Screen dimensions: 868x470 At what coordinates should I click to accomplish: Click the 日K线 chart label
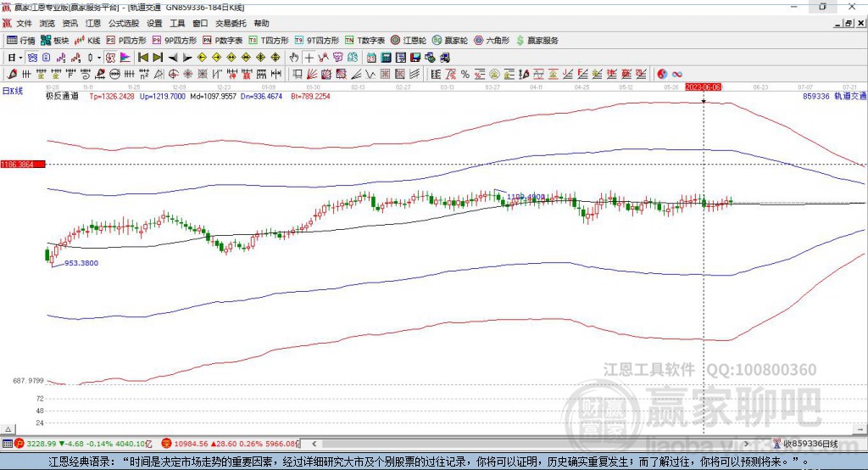pos(13,91)
